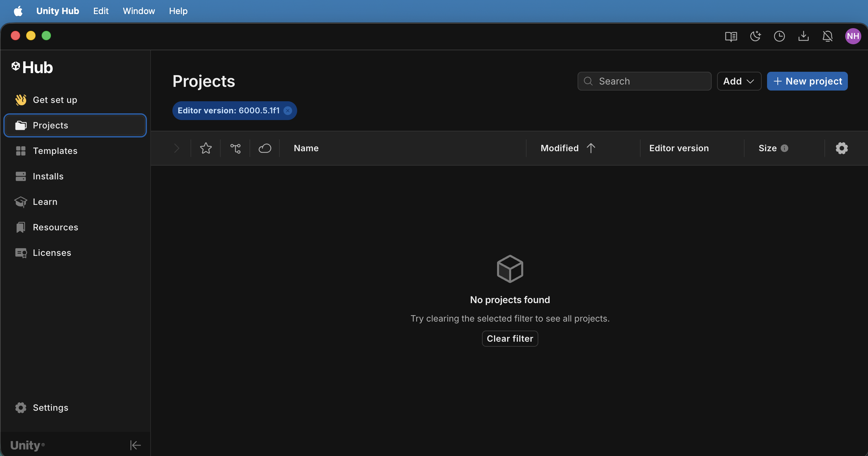Click the Settings gear icon in sidebar
This screenshot has width=868, height=456.
[20, 407]
